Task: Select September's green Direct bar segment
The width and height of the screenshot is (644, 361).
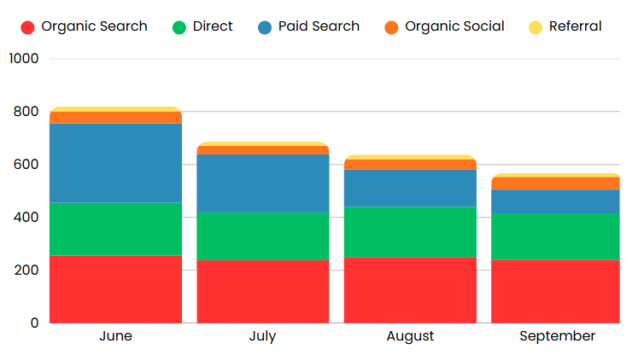Action: (557, 236)
